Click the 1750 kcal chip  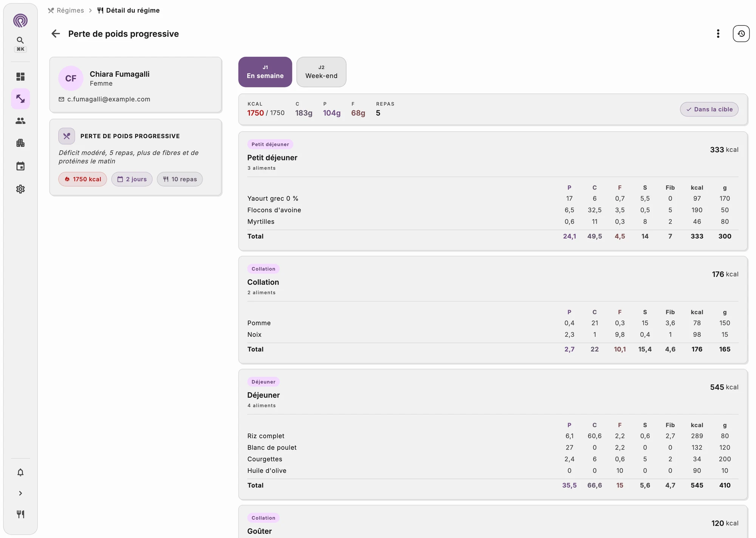click(83, 179)
